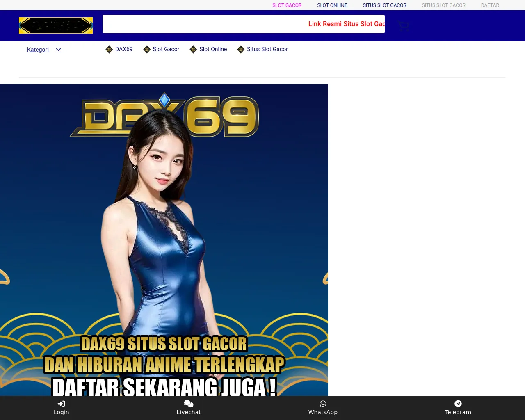Image resolution: width=525 pixels, height=420 pixels.
Task: Click the DAX69 text link in navigation
Action: [x=123, y=49]
